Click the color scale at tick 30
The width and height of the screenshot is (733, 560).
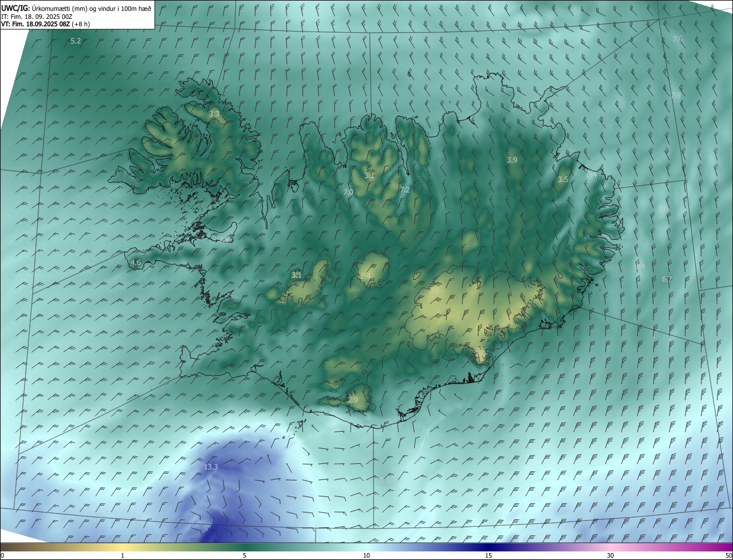coord(610,556)
